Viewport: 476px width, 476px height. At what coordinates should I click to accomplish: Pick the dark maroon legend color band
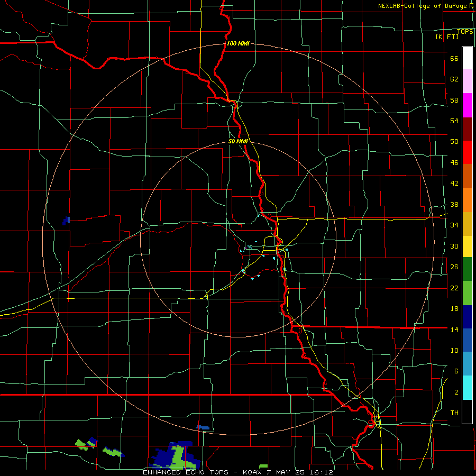(x=467, y=129)
